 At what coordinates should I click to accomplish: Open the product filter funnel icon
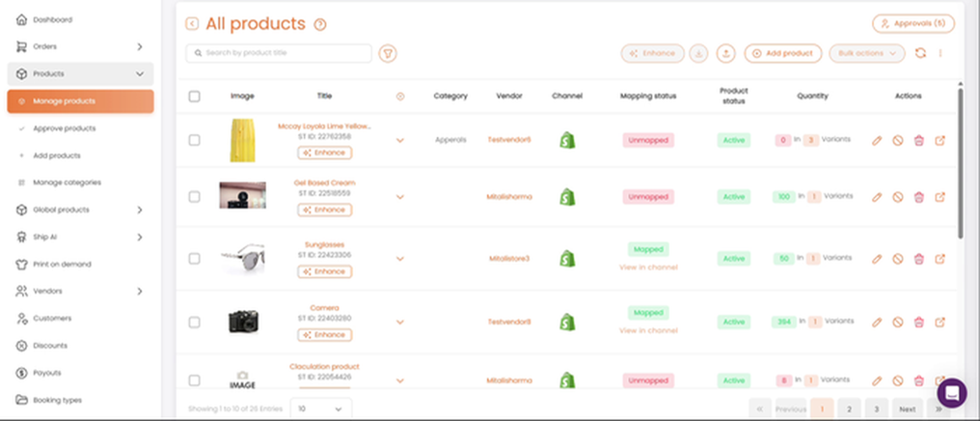(388, 54)
